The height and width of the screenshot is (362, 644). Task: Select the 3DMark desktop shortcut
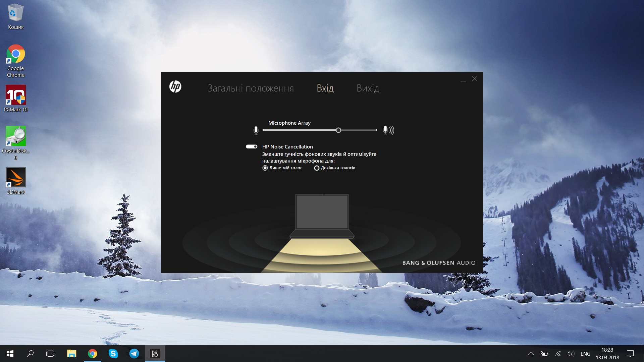click(16, 181)
